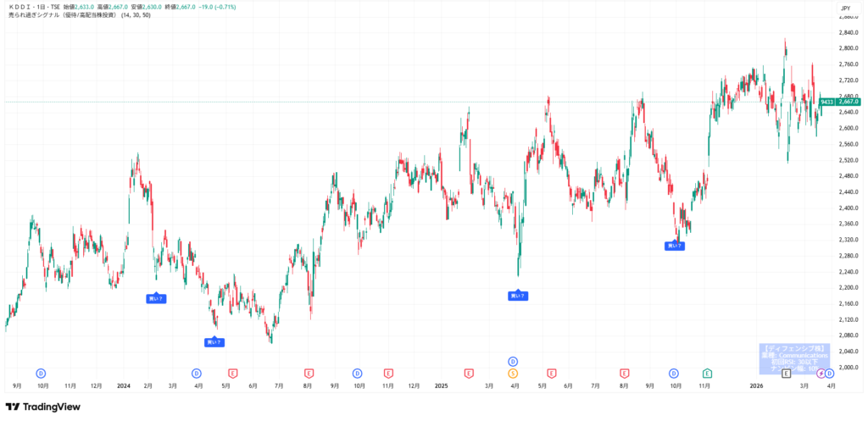Click the October 2023 dividend D marker

[x=41, y=373]
